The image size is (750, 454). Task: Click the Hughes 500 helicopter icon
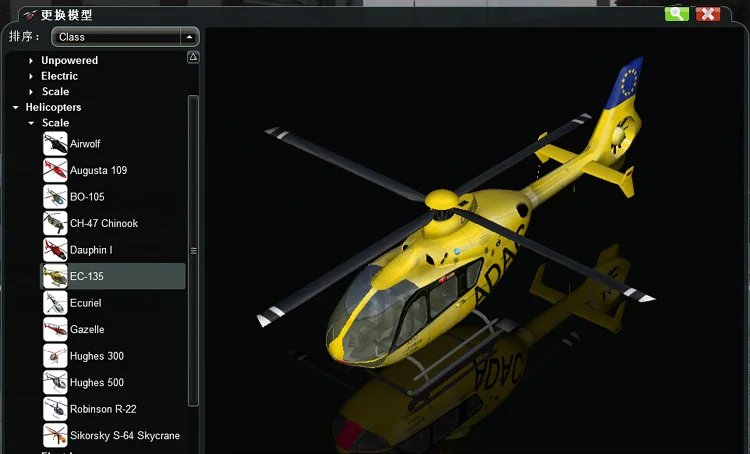pyautogui.click(x=55, y=383)
